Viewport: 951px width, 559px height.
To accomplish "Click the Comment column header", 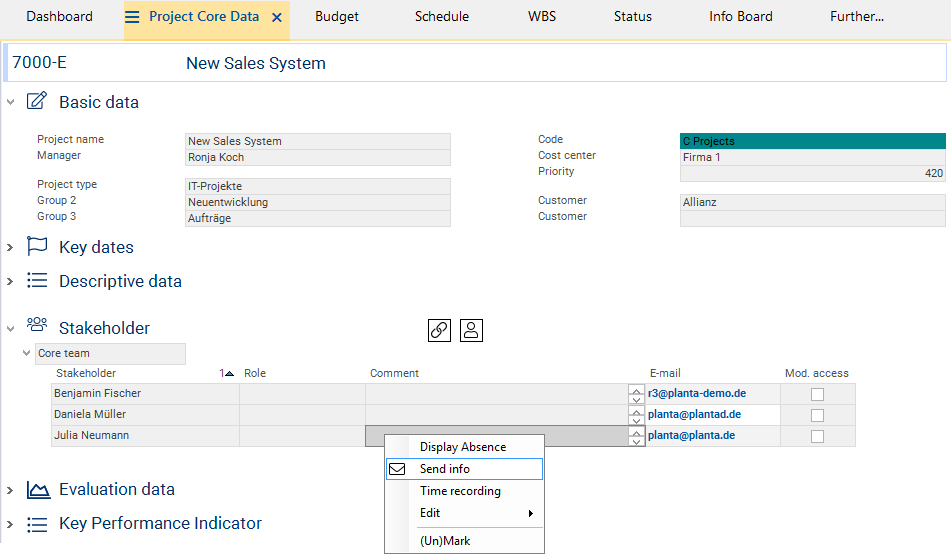I will [394, 373].
